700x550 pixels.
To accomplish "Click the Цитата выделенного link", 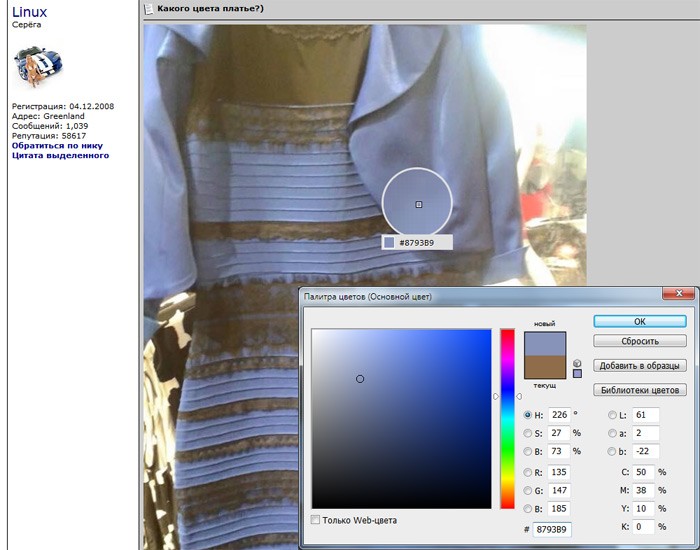I will click(60, 156).
